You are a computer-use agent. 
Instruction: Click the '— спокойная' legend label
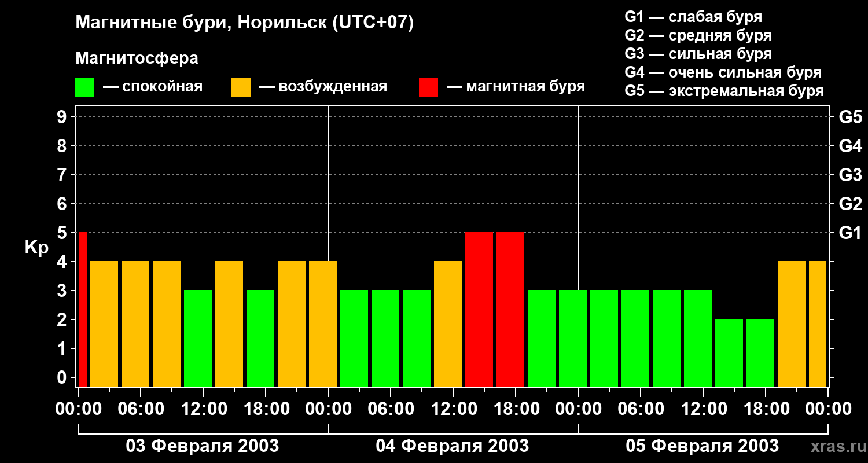click(x=153, y=87)
